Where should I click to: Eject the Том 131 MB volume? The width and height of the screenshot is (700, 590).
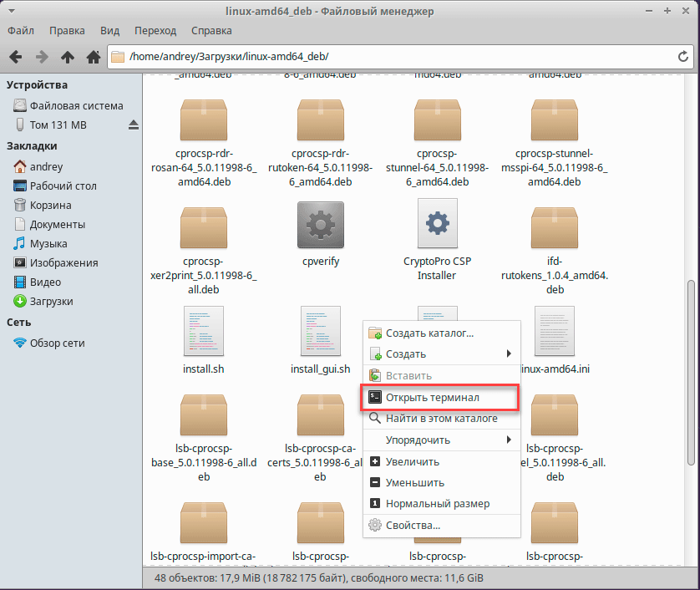tap(133, 125)
